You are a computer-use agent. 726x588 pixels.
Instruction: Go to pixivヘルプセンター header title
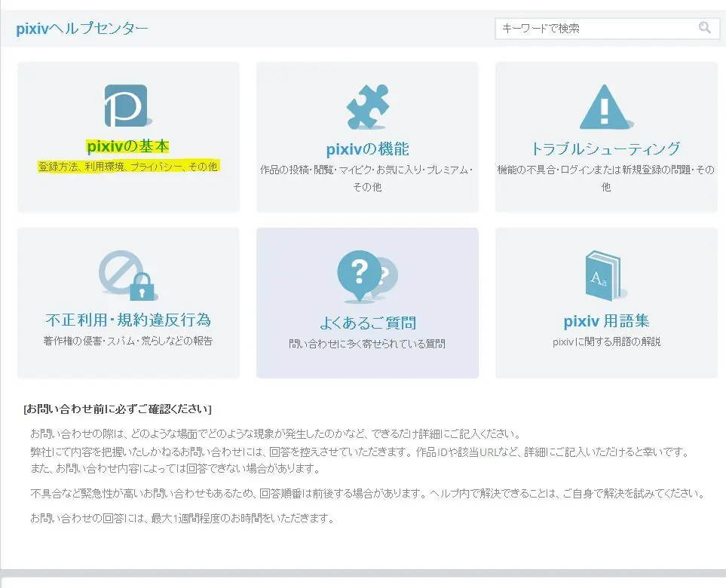click(82, 29)
